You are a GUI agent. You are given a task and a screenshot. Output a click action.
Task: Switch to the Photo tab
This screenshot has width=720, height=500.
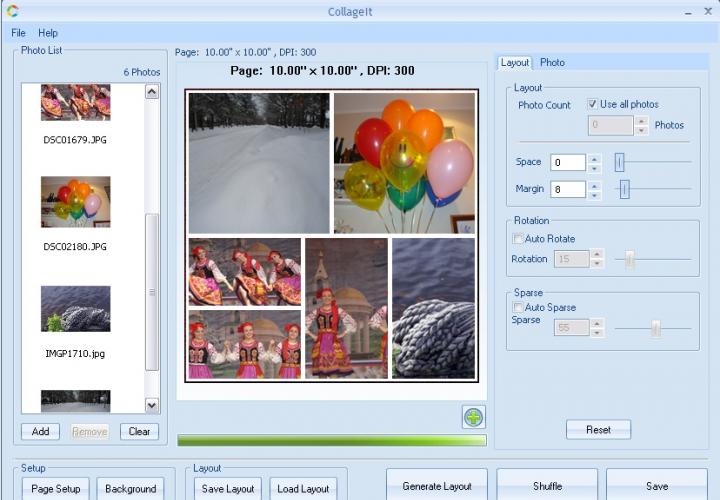[x=552, y=62]
